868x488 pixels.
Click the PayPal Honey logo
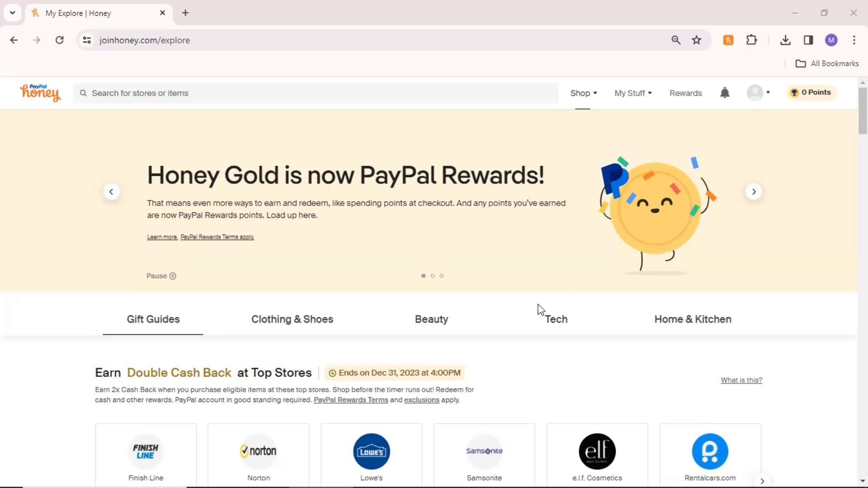click(40, 93)
